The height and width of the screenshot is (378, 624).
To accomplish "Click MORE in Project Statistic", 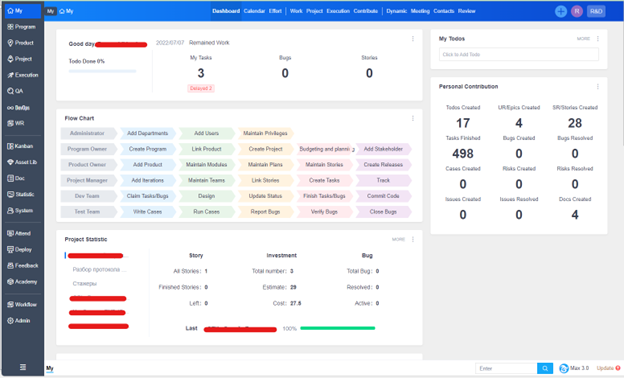I will point(398,239).
